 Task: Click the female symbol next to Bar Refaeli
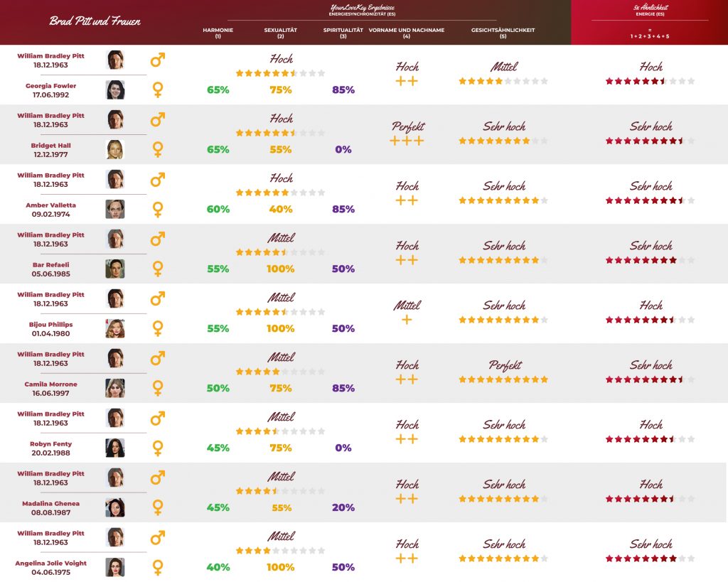(158, 269)
